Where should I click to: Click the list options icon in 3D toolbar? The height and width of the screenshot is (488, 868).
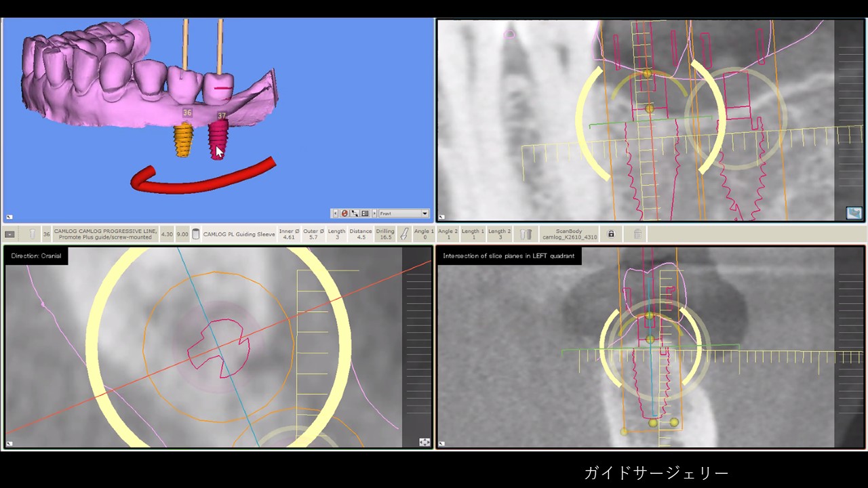tap(365, 213)
